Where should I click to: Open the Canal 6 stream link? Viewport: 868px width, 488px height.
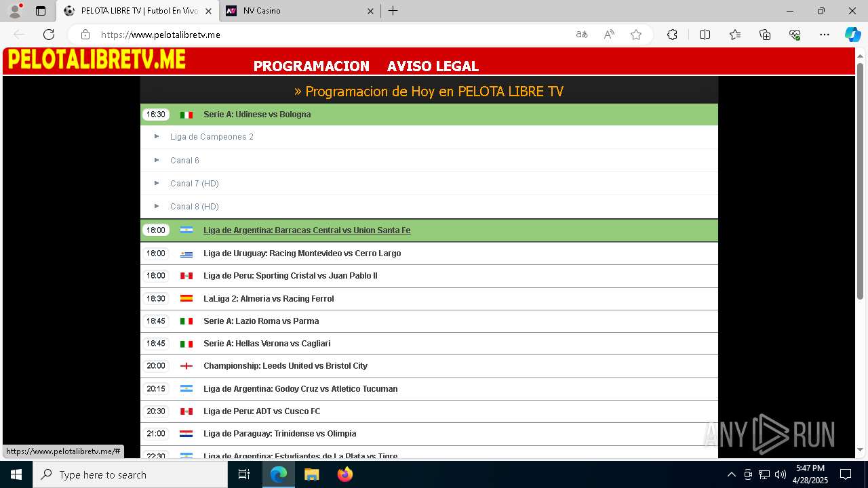point(184,161)
